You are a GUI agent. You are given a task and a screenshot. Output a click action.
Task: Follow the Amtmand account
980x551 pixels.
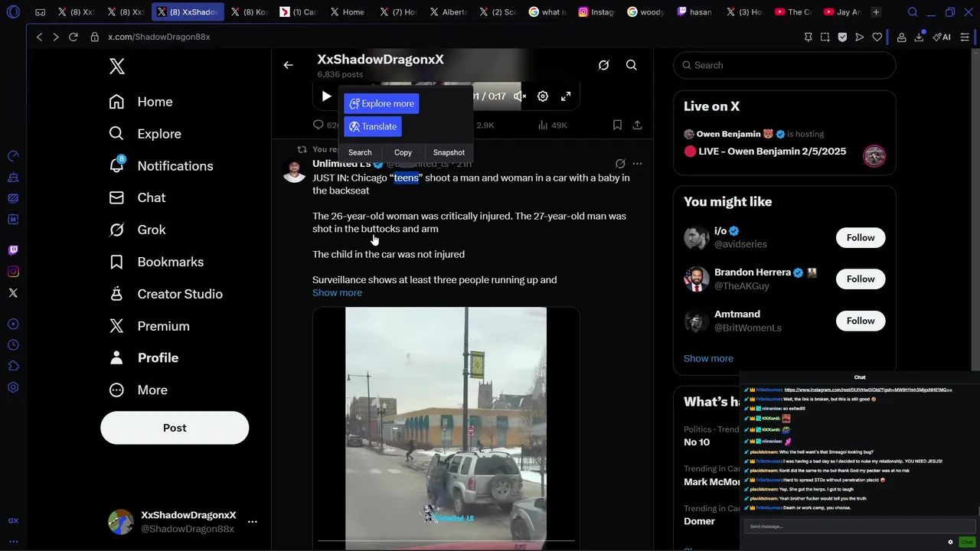861,321
